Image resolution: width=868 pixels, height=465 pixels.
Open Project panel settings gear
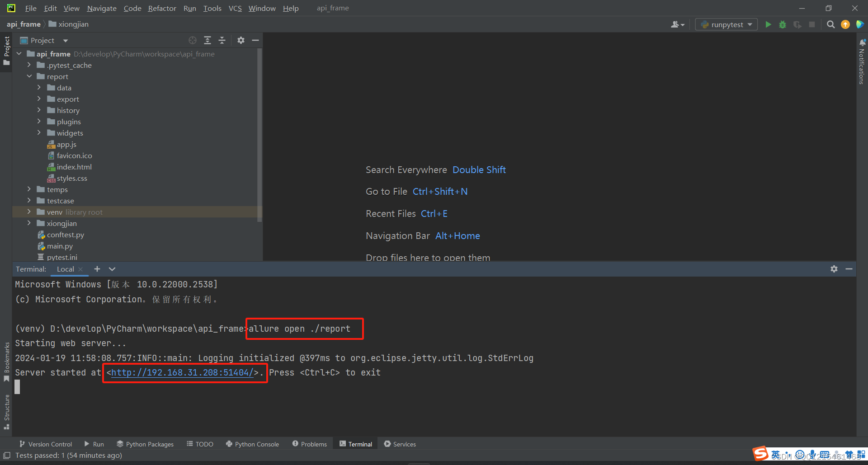(241, 40)
